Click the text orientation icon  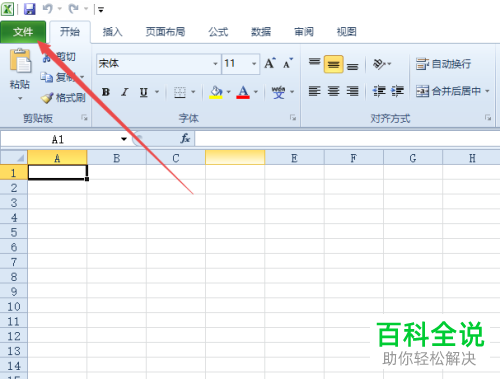[x=379, y=64]
